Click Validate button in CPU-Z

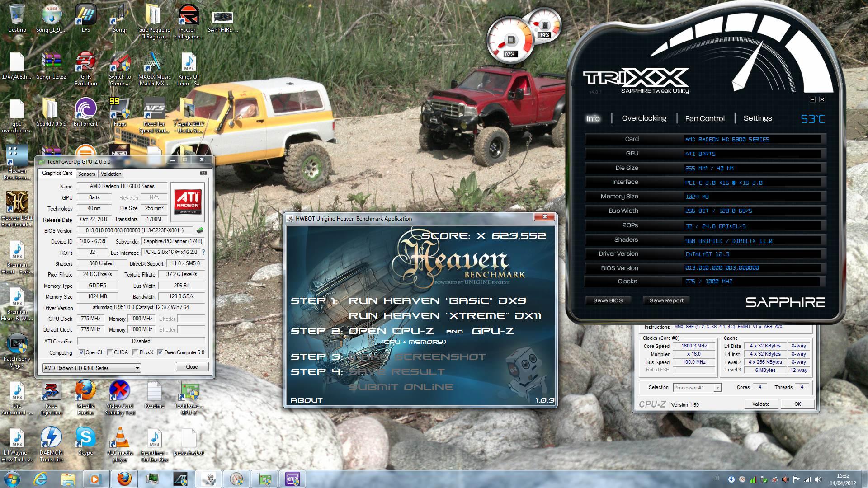pos(761,404)
